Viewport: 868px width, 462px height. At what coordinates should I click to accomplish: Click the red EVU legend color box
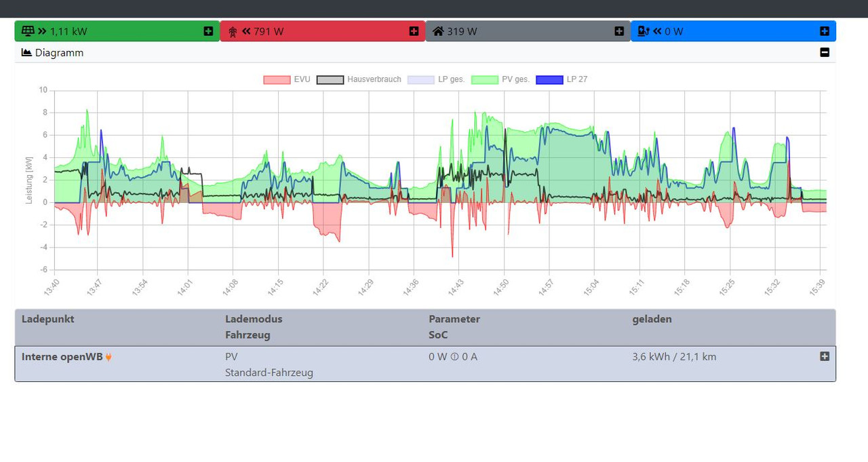click(277, 79)
